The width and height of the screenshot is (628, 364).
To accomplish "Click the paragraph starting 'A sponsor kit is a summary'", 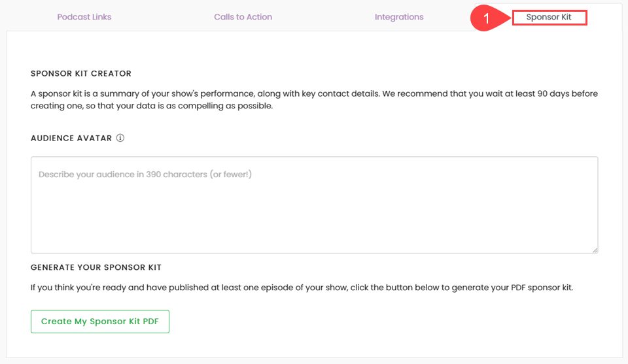I will click(x=315, y=99).
